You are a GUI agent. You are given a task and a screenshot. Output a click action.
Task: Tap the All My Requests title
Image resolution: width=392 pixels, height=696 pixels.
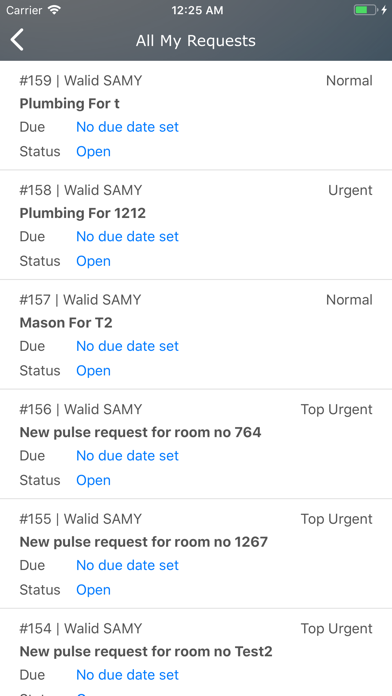coord(196,41)
